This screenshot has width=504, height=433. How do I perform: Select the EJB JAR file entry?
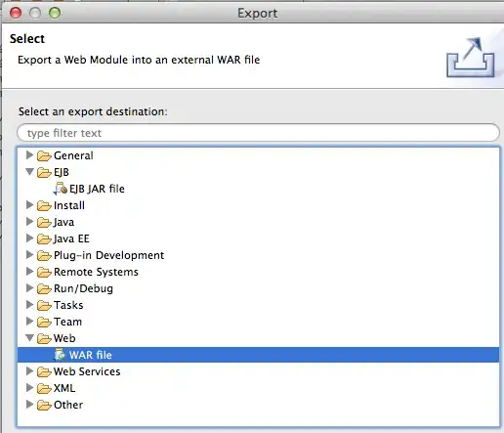pos(97,189)
